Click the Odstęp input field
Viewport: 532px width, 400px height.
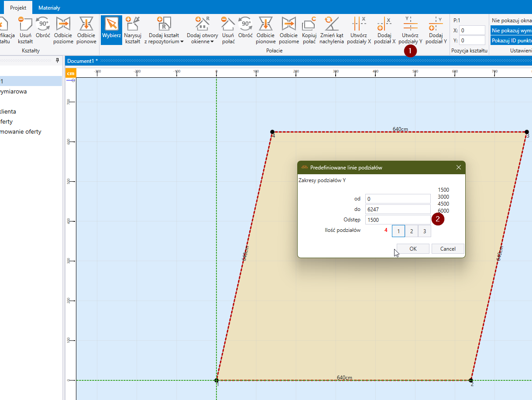tap(398, 220)
